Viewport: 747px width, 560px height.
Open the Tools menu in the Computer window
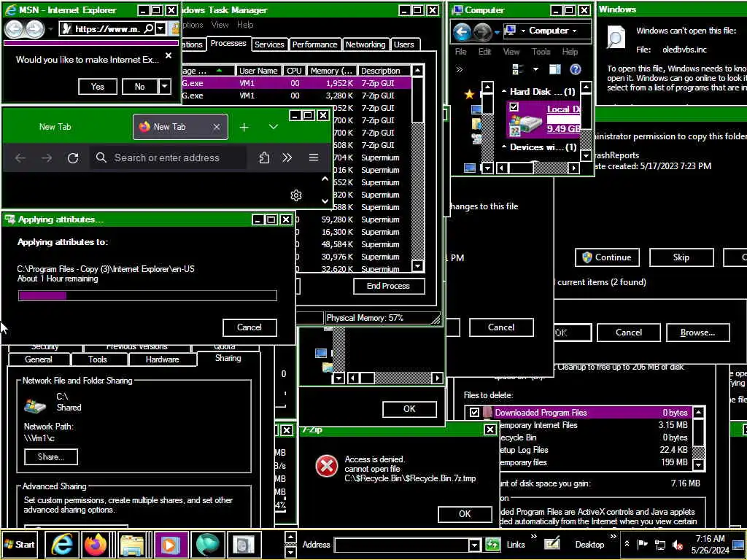[541, 52]
